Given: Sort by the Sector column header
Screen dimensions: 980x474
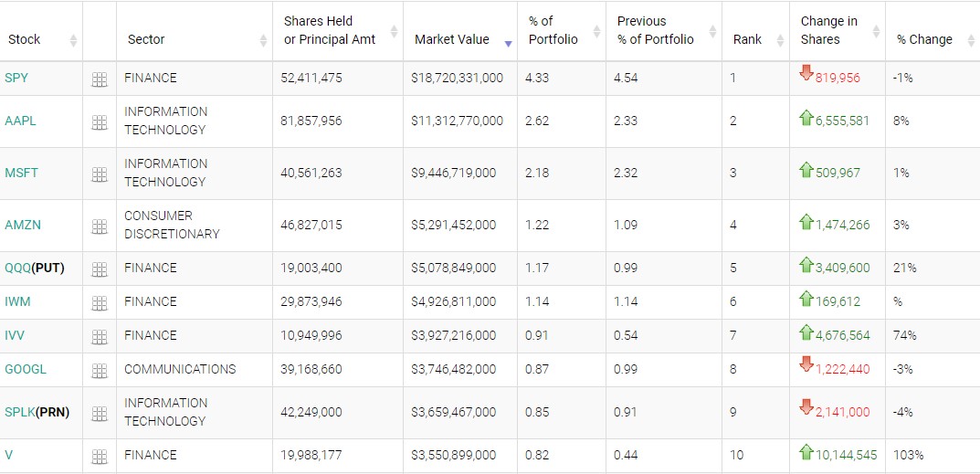Looking at the screenshot, I should tap(146, 39).
